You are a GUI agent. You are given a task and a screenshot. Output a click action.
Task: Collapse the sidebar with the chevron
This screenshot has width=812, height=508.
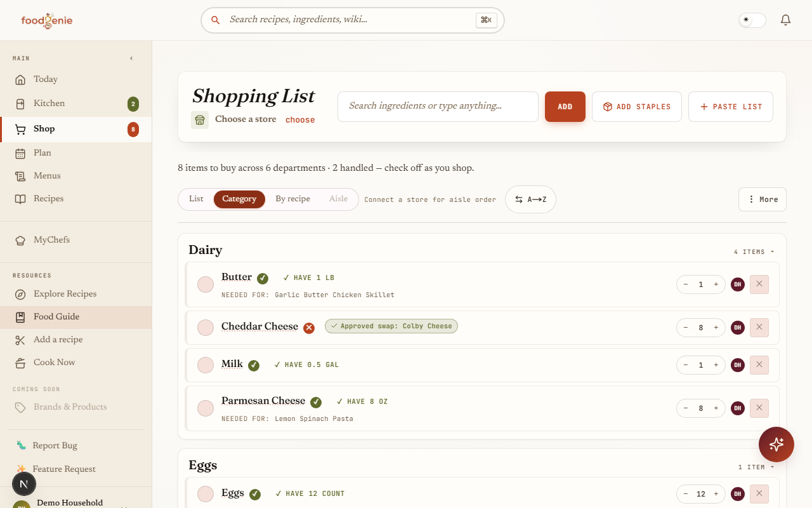[x=131, y=58]
